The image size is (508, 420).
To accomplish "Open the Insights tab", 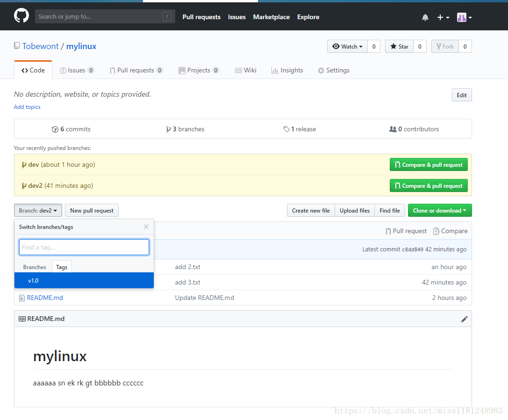I will 287,70.
